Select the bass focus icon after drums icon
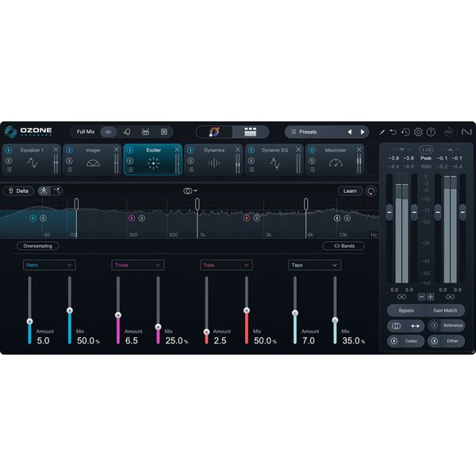 (x=164, y=132)
